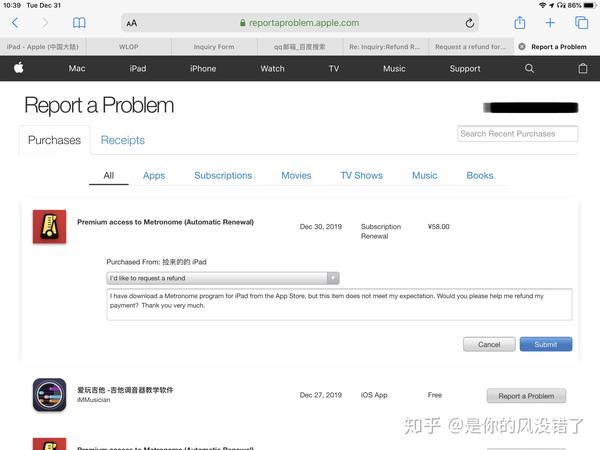This screenshot has height=450, width=600.
Task: Click the 爱玩吉他 app title
Action: click(x=125, y=390)
